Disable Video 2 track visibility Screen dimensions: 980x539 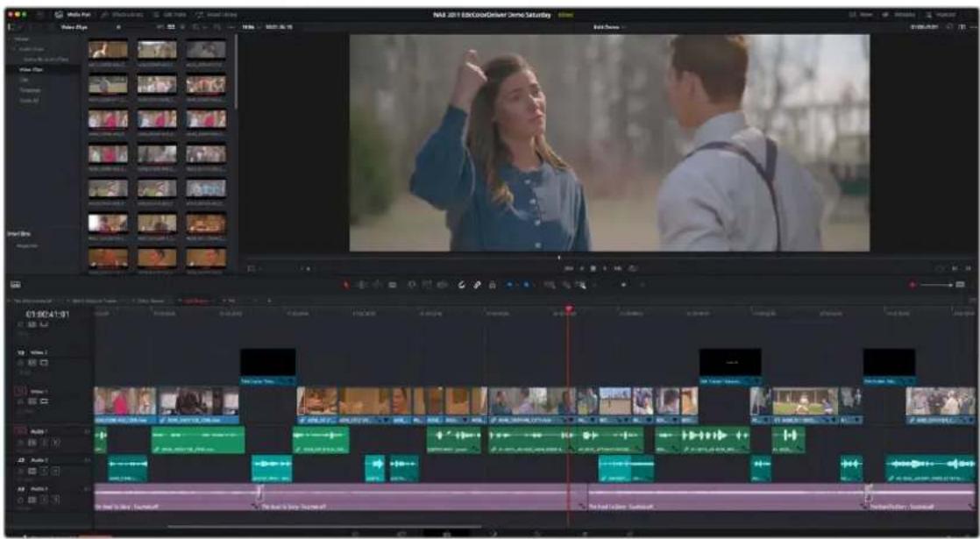[44, 362]
